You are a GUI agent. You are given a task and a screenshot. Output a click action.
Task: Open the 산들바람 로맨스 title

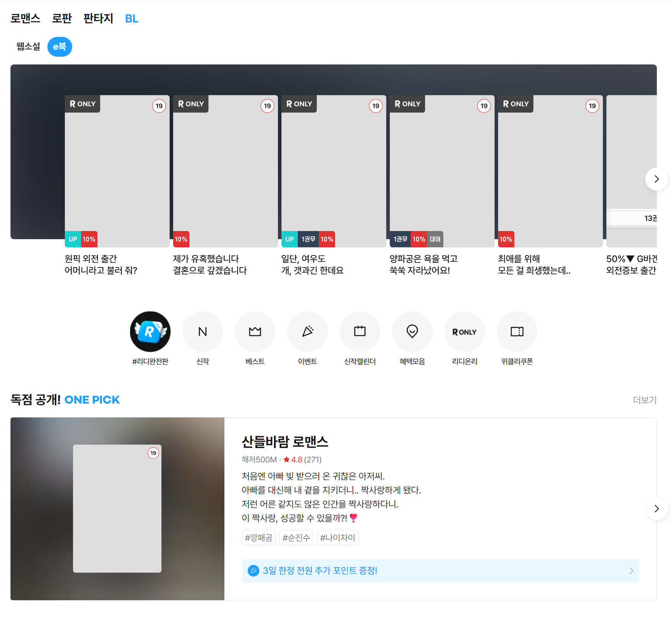click(285, 442)
